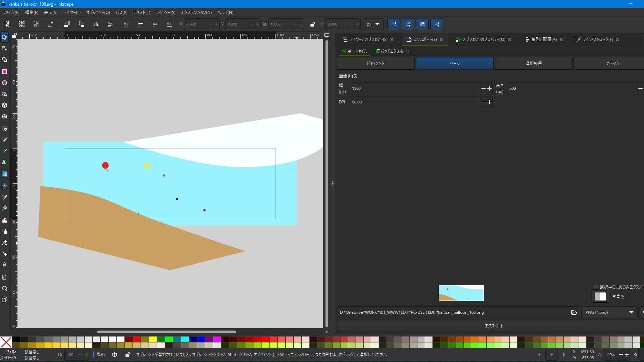Select the Ellipse tool
Screen dimensions: 644x362
[x=5, y=83]
